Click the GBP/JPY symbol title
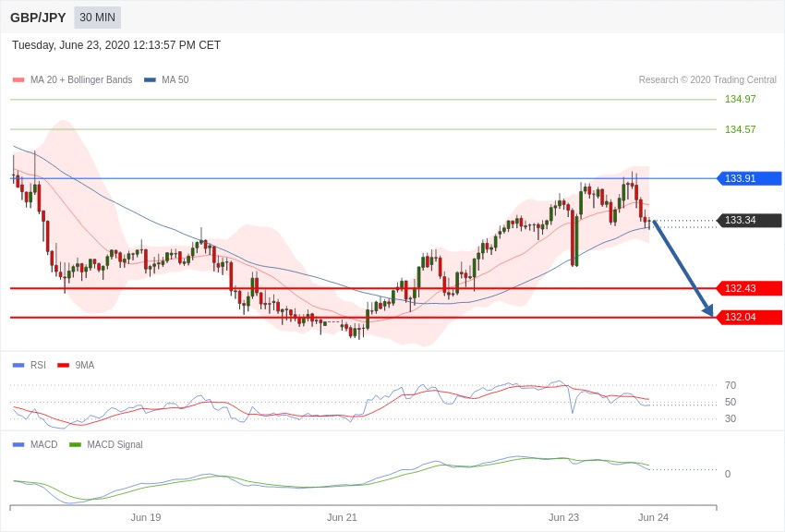785x532 pixels. (38, 18)
